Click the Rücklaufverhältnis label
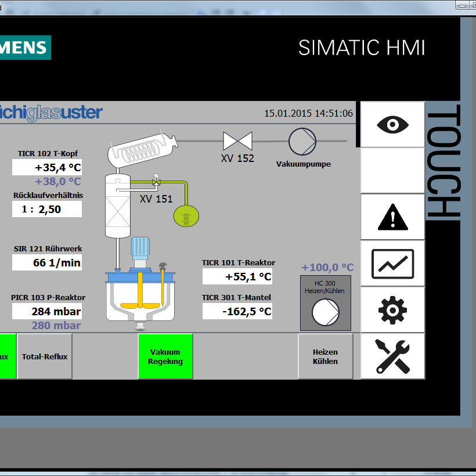 pyautogui.click(x=48, y=195)
